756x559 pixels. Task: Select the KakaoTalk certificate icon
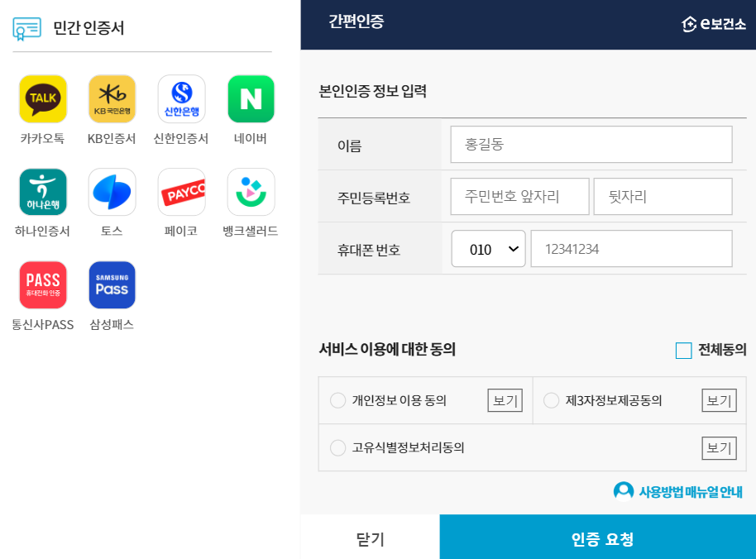click(x=43, y=98)
